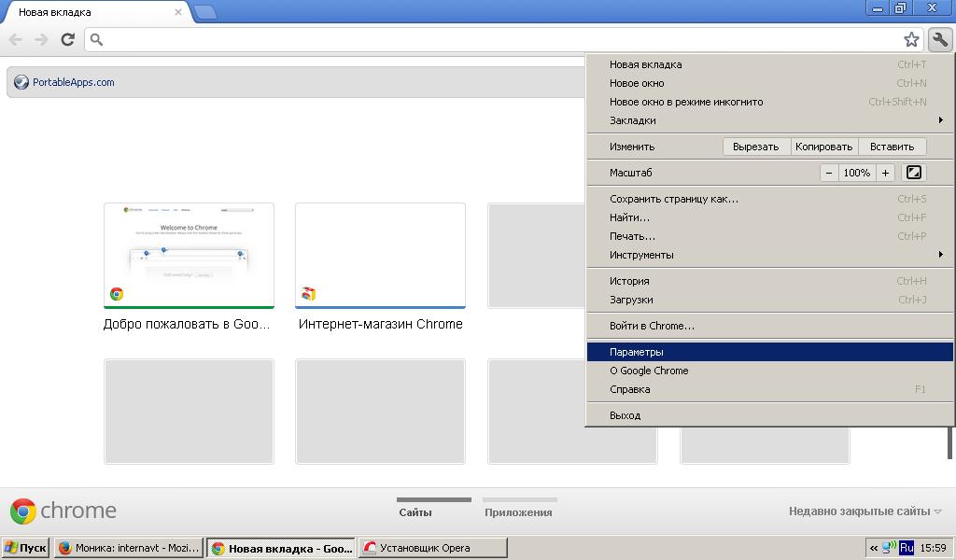The image size is (956, 560).
Task: Choose Выход to exit Chrome
Action: pos(769,415)
